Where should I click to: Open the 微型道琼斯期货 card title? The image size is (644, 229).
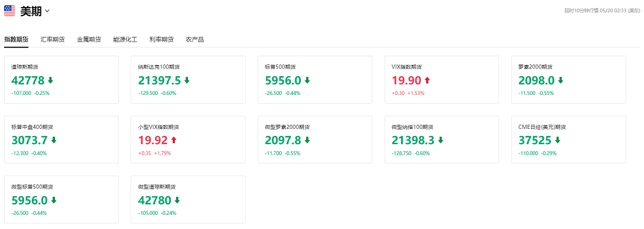click(157, 187)
